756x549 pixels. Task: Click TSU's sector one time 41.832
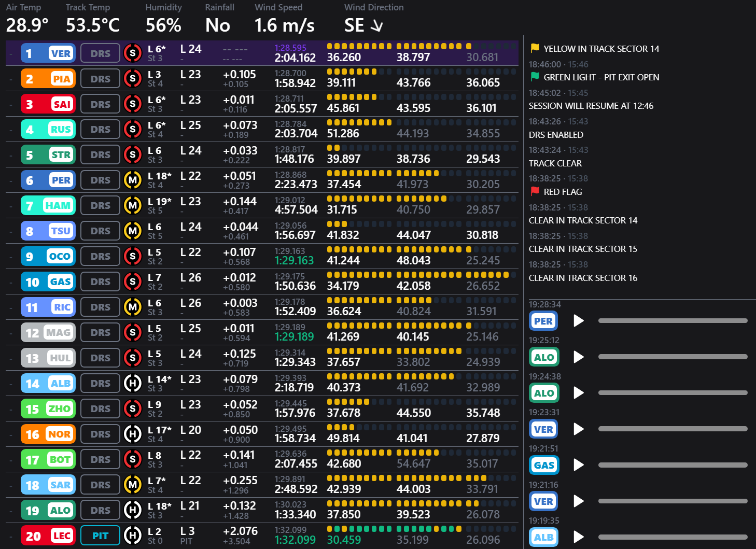click(343, 235)
